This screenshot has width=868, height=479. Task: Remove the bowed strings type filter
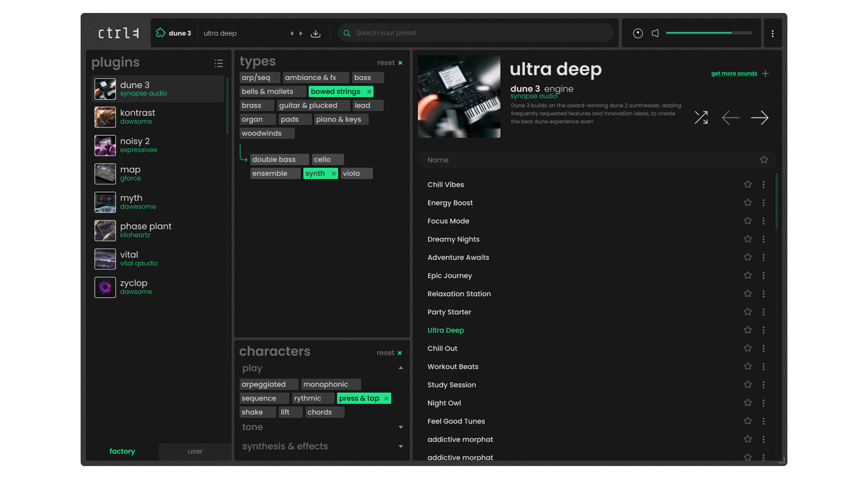369,92
